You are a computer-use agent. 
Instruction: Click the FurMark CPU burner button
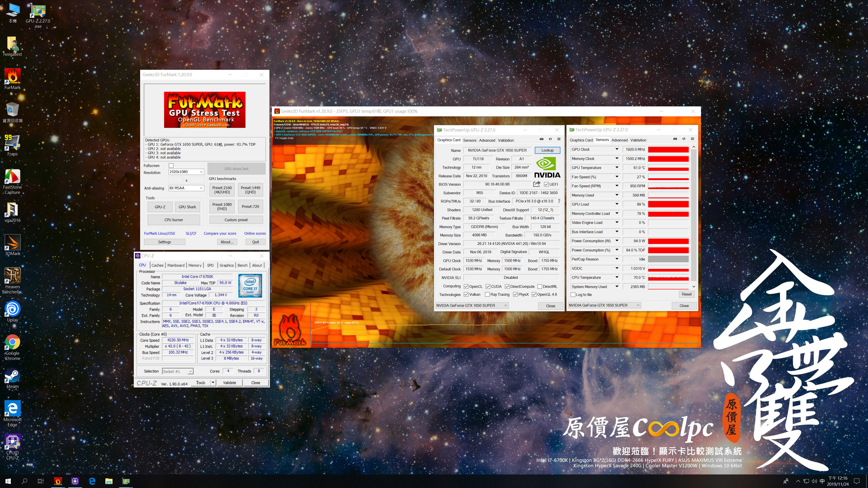coord(174,220)
